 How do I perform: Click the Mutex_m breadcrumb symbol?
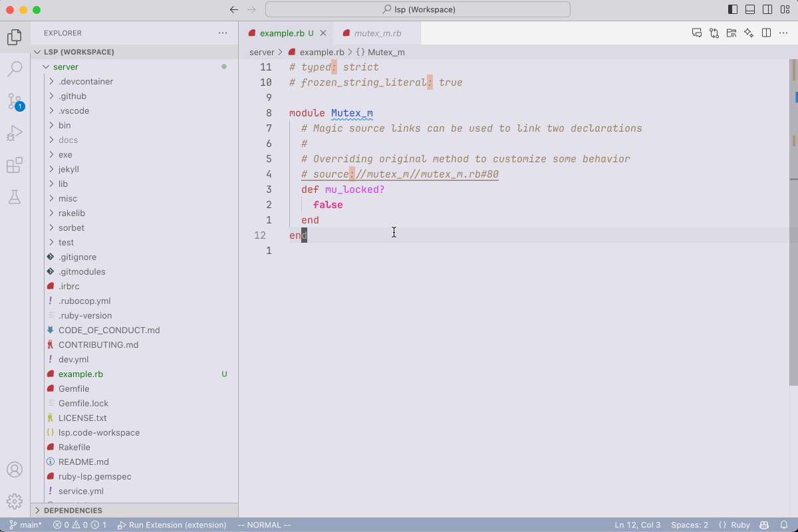click(x=380, y=52)
